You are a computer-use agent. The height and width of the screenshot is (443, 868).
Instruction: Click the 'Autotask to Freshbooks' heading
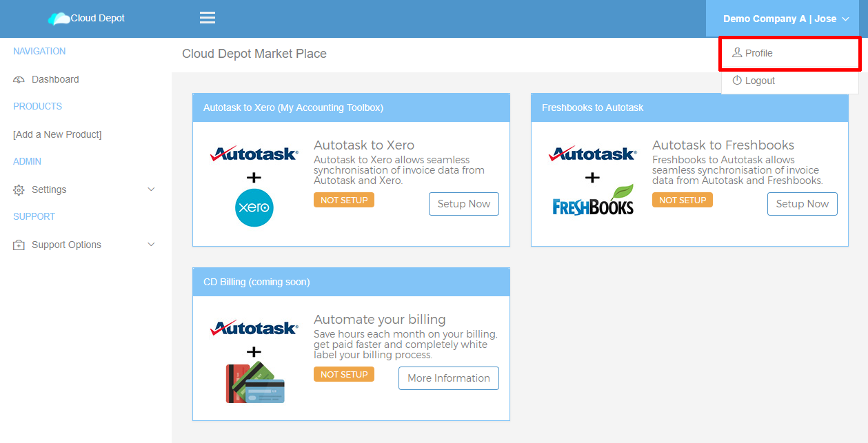[x=723, y=145]
